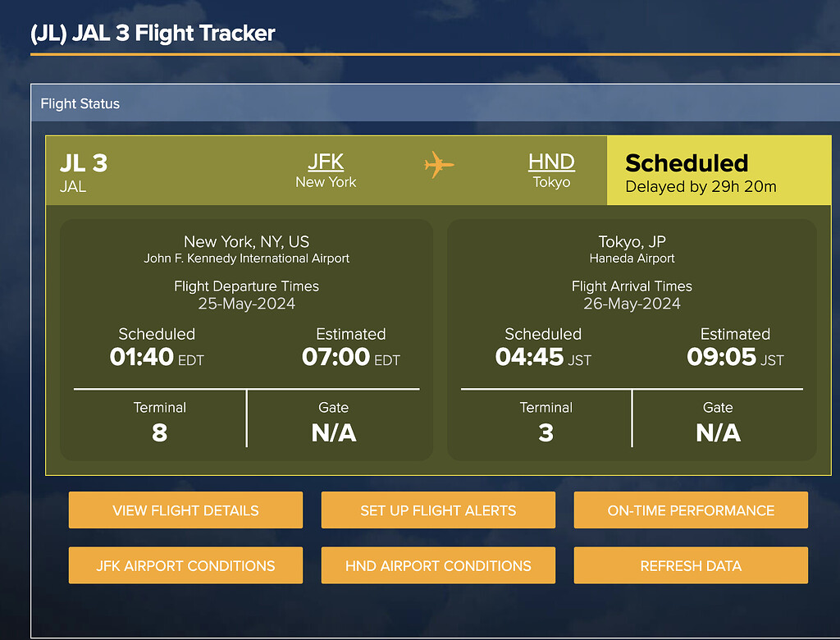
Task: Click departure Terminal 8 value
Action: click(160, 432)
